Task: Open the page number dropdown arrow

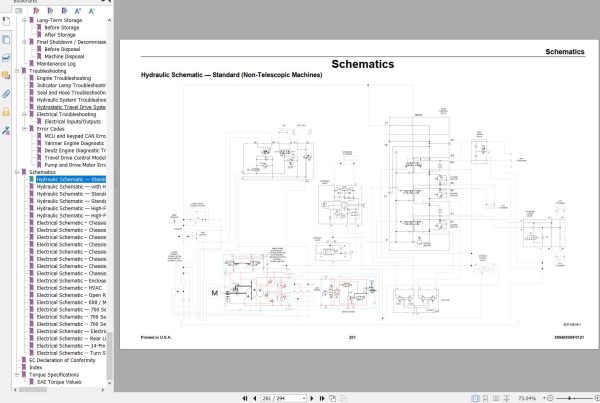Action: tap(304, 398)
